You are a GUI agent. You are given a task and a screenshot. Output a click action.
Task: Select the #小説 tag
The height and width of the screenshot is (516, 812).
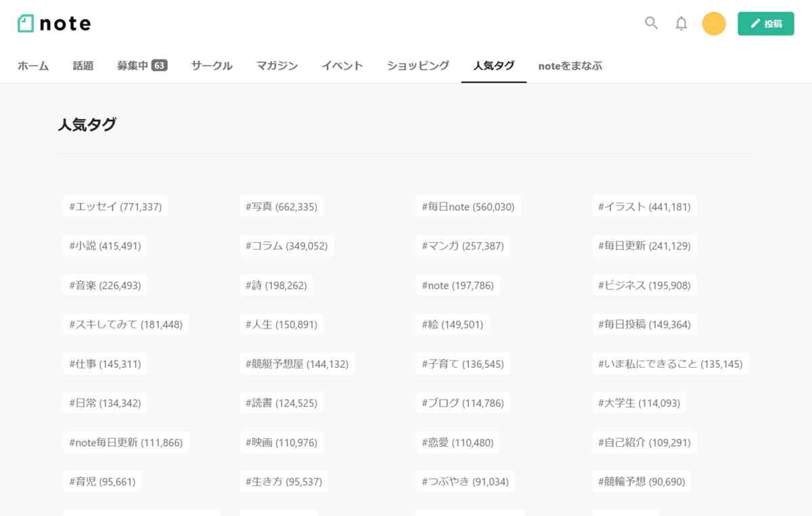[x=105, y=245]
